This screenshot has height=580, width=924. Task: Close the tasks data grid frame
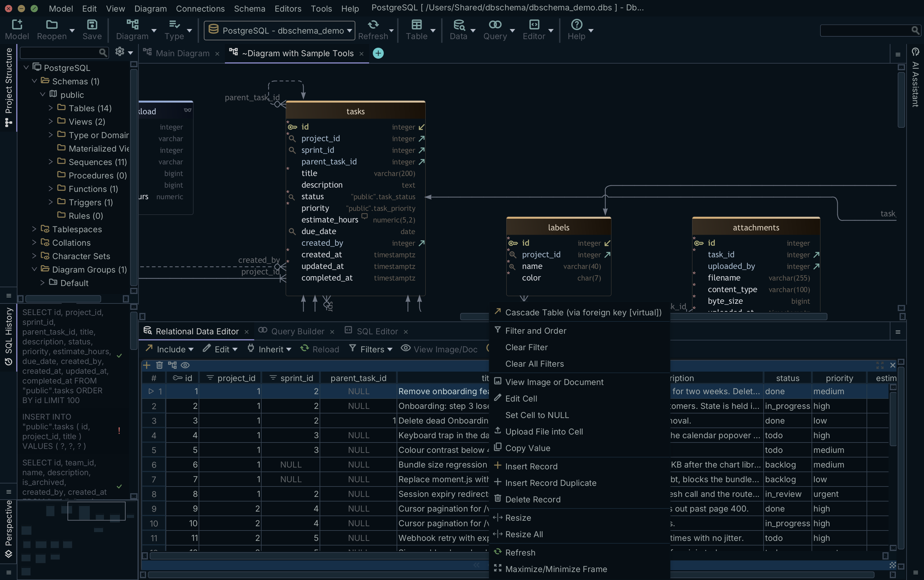(893, 365)
